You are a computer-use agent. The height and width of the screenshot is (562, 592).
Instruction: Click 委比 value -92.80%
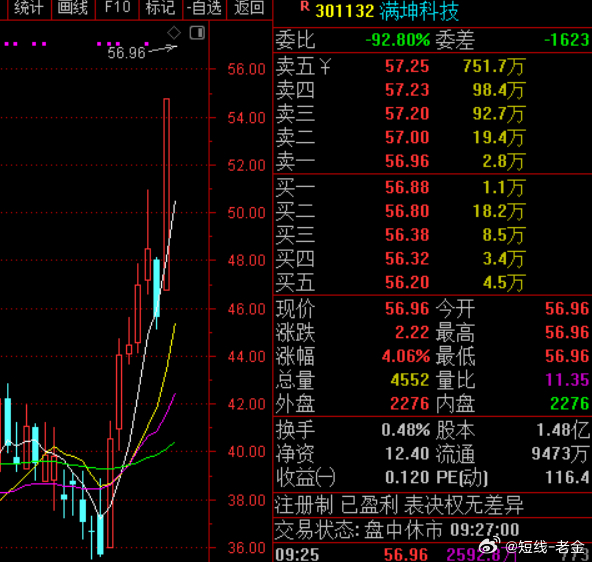(x=398, y=40)
